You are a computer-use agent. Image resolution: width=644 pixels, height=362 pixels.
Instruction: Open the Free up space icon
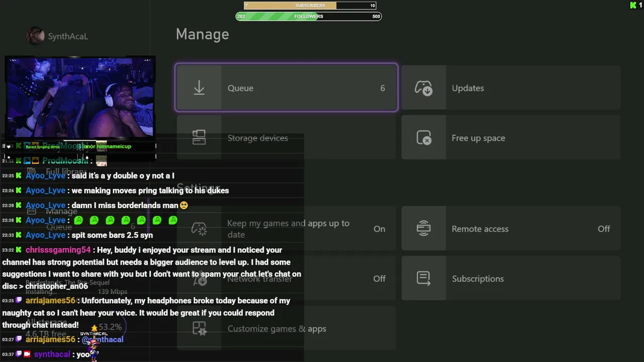pos(424,138)
